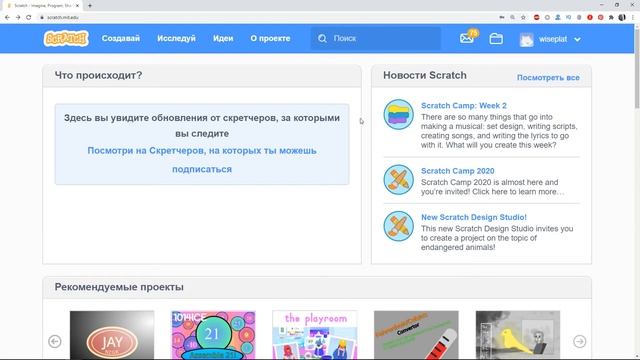
Task: Open New Scratch Design Studio! headline
Action: [x=474, y=217]
